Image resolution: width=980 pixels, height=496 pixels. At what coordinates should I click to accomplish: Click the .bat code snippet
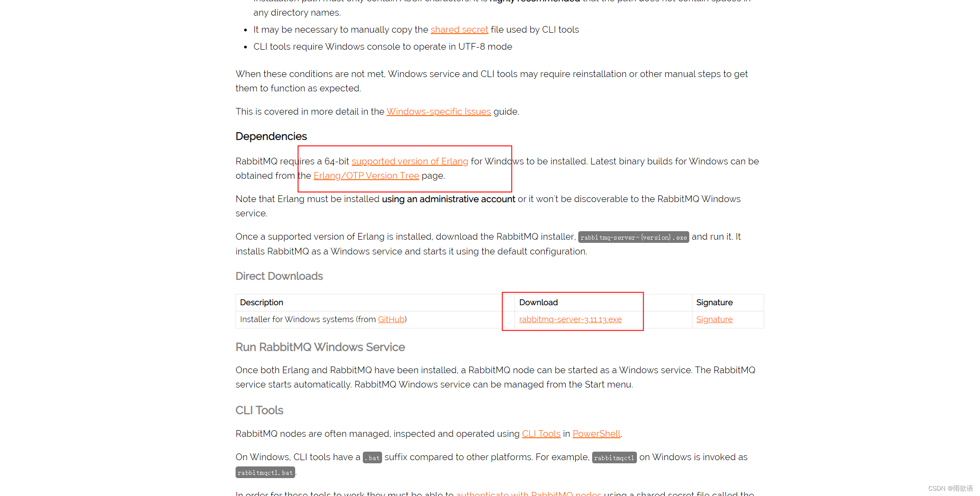372,457
